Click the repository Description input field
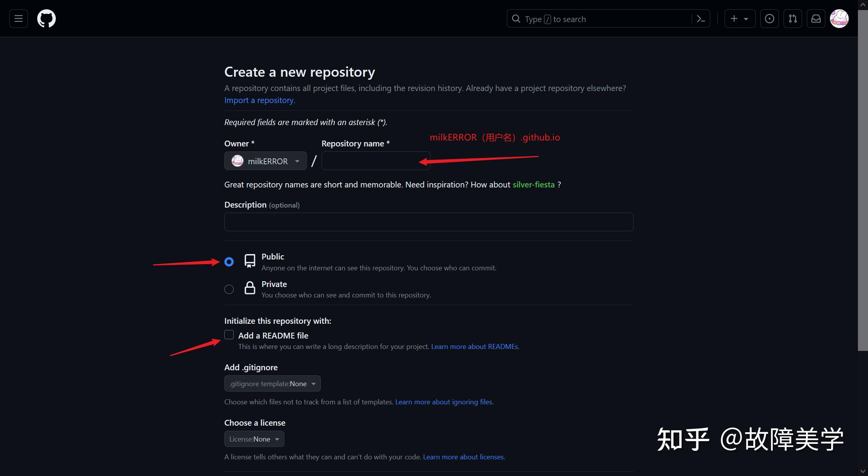Image resolution: width=868 pixels, height=476 pixels. click(428, 222)
